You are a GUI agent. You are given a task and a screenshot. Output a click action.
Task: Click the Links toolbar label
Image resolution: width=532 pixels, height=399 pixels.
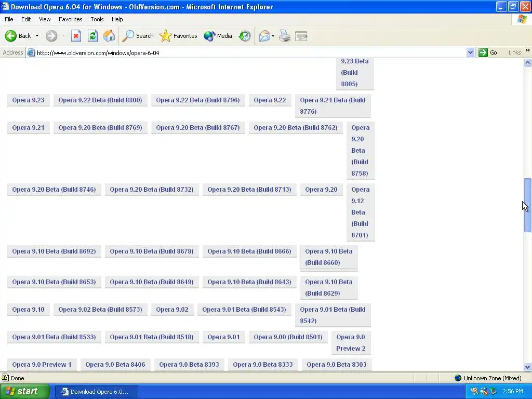point(514,52)
